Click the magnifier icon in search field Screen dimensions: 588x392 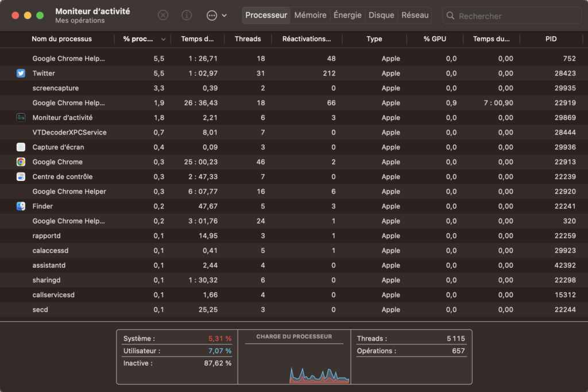coord(450,16)
